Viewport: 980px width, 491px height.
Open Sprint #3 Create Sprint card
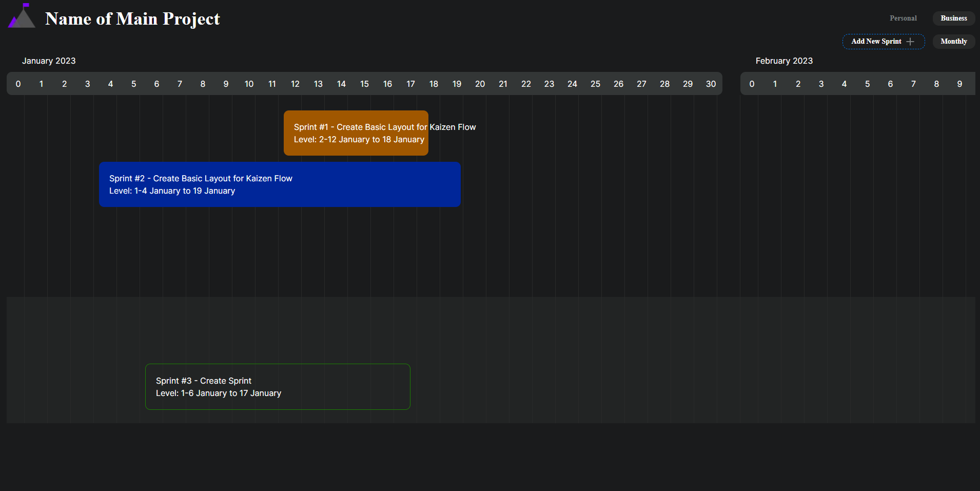click(x=278, y=387)
